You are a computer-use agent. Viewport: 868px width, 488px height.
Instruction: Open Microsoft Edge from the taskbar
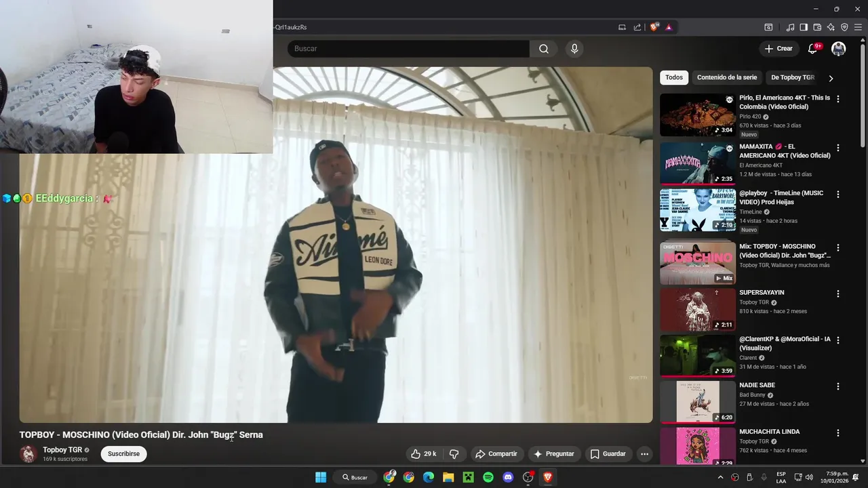429,477
